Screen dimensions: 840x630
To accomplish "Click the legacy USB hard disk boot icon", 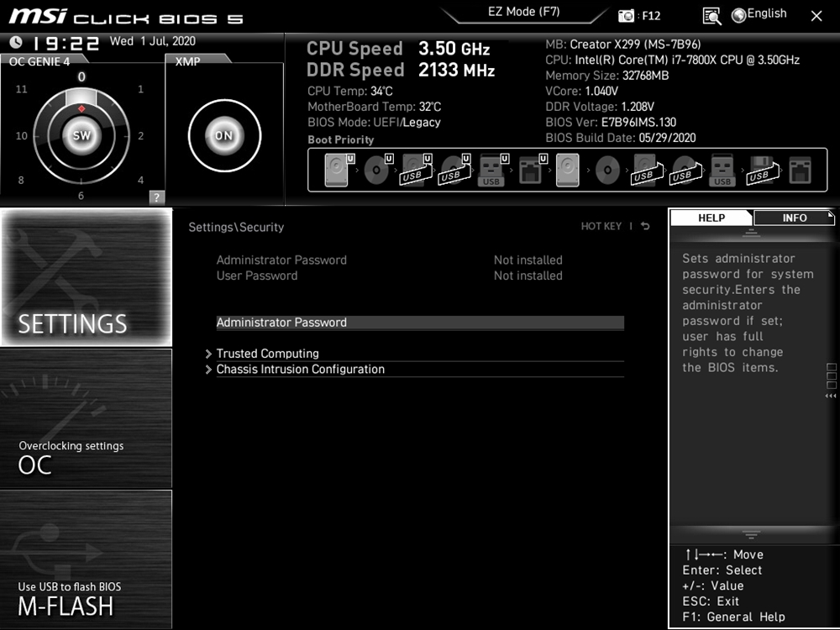I will pos(647,171).
